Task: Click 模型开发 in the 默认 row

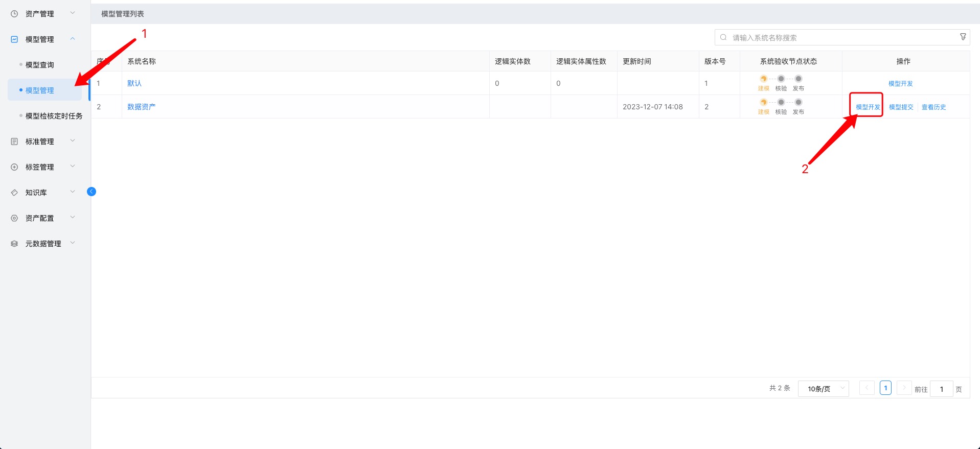Action: pyautogui.click(x=901, y=84)
